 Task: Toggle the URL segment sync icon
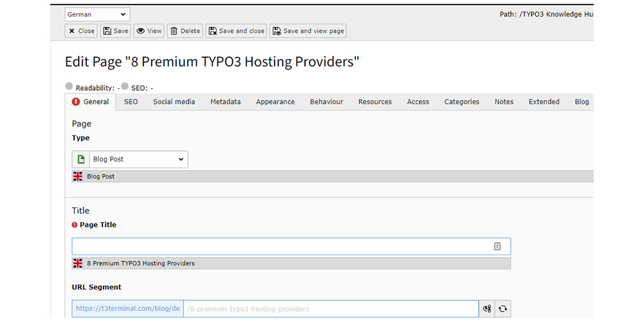click(488, 308)
